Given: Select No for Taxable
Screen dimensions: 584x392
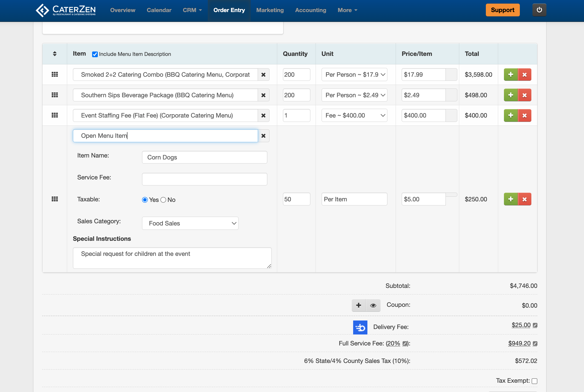Looking at the screenshot, I should point(163,200).
